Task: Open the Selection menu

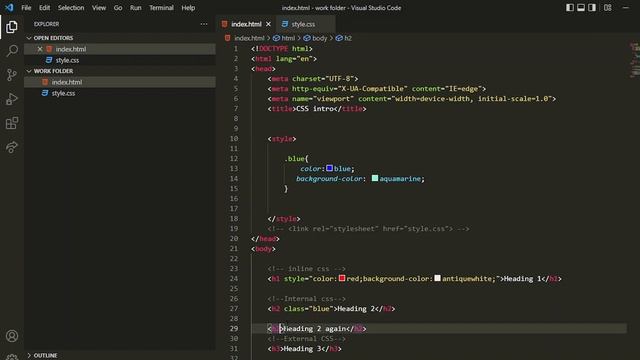Action: point(71,8)
